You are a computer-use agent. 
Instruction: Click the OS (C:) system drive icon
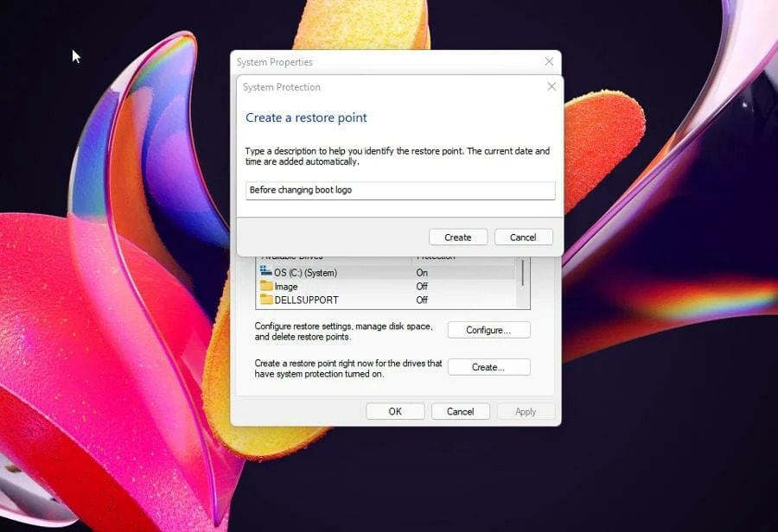[266, 271]
